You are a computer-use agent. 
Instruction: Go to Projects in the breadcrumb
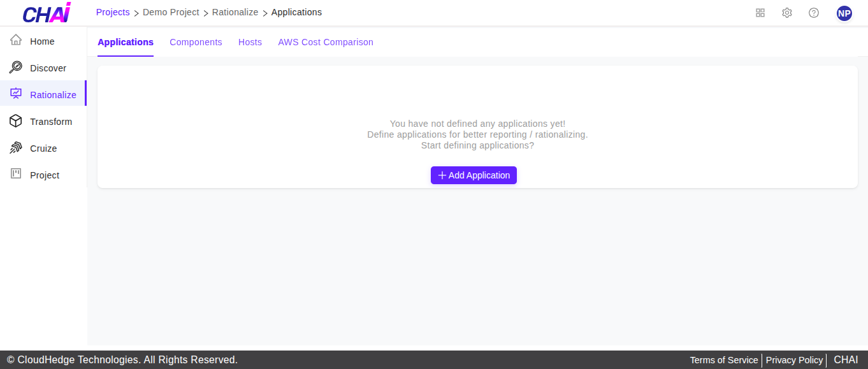point(113,12)
